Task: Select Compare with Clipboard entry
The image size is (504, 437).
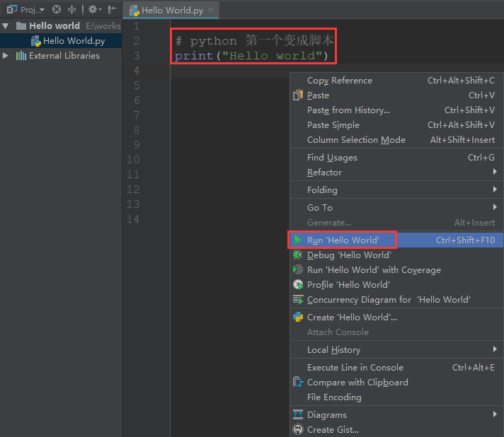Action: (x=396, y=382)
